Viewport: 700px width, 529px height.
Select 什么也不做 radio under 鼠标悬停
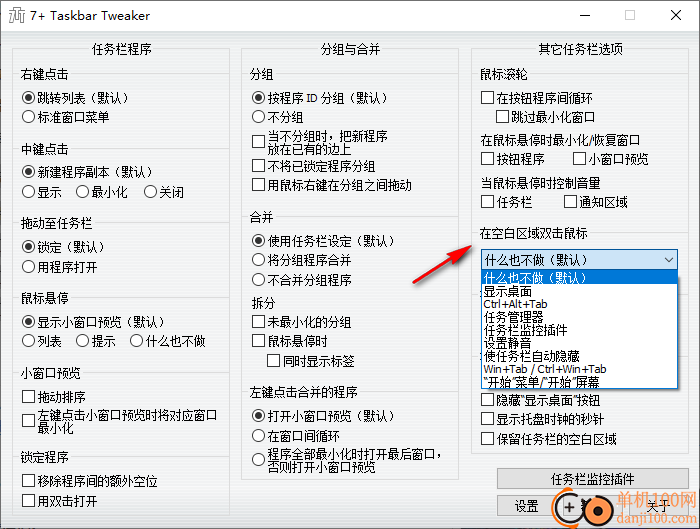pos(137,341)
